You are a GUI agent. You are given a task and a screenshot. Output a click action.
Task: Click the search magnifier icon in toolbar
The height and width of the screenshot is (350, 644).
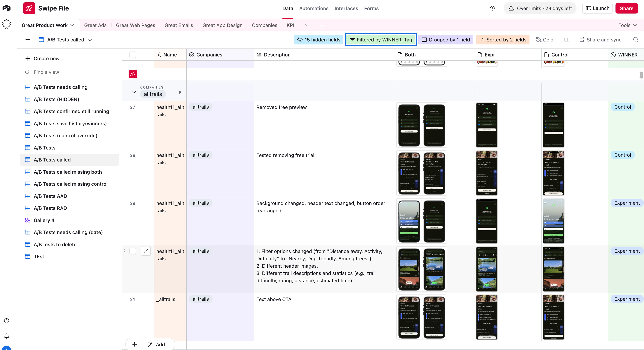(636, 40)
